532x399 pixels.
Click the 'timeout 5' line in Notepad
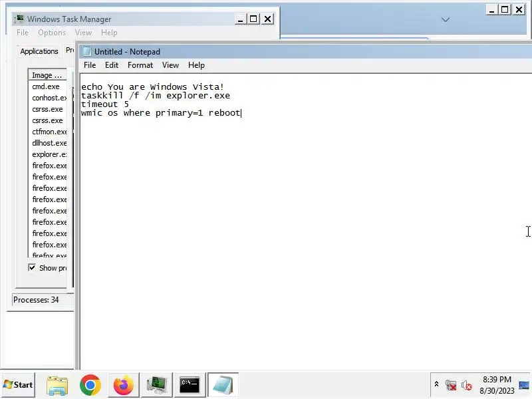click(105, 104)
